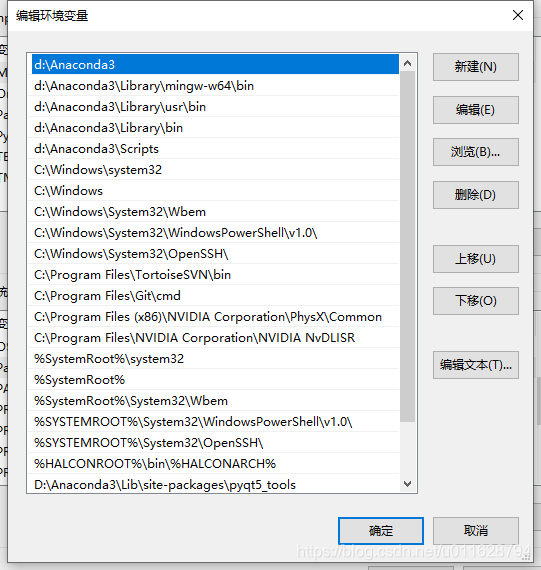The height and width of the screenshot is (570, 541).
Task: Click the list scroll down arrow
Action: pos(408,484)
